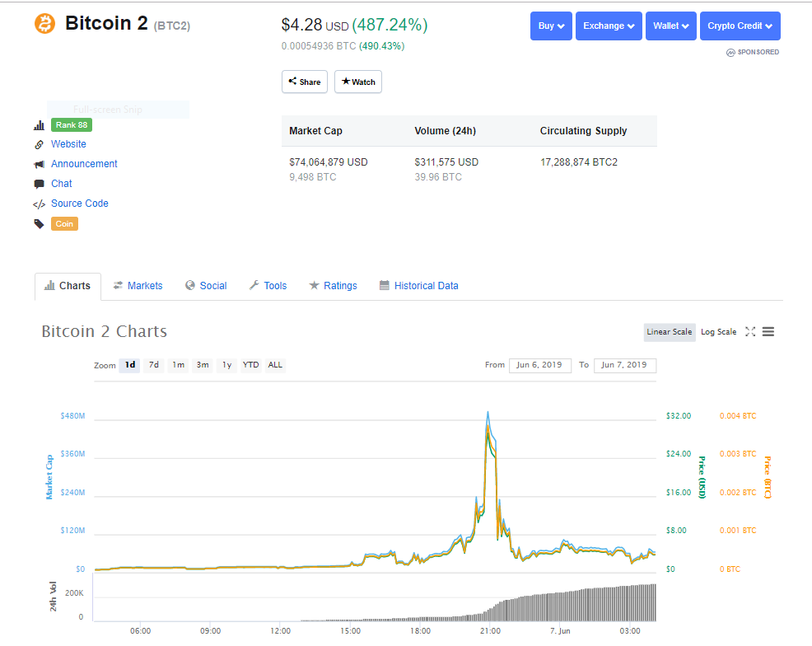This screenshot has height=646, width=812.
Task: Click the Watch star button
Action: (358, 82)
